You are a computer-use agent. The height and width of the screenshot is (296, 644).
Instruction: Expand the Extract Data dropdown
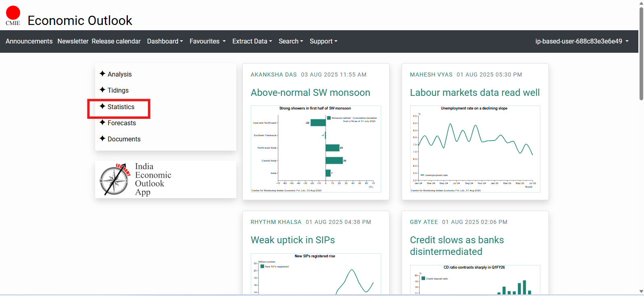pos(252,41)
